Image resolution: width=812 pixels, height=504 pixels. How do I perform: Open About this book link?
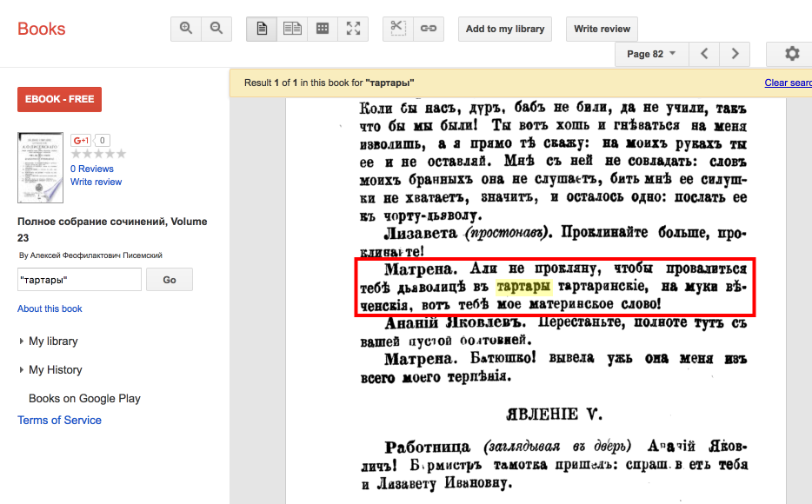(50, 308)
